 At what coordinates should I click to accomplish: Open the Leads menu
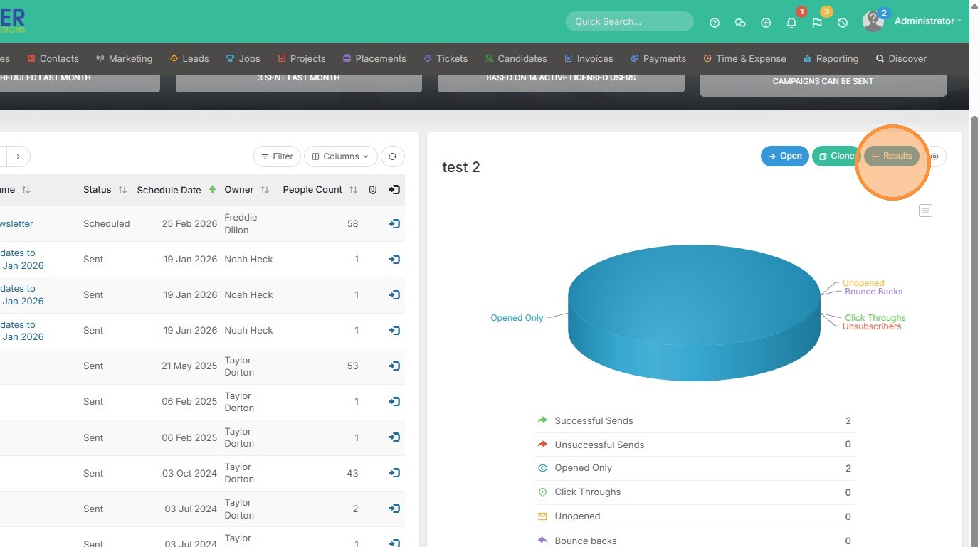coord(189,58)
